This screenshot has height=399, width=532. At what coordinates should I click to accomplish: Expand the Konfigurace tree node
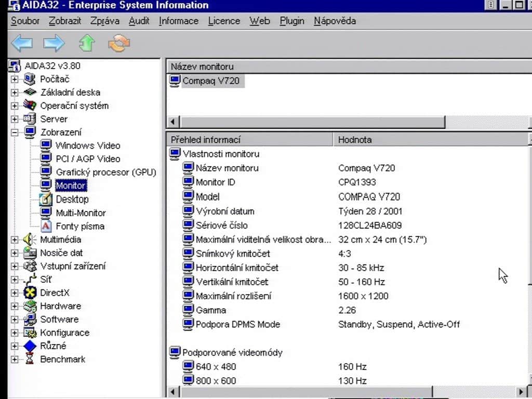click(x=14, y=333)
